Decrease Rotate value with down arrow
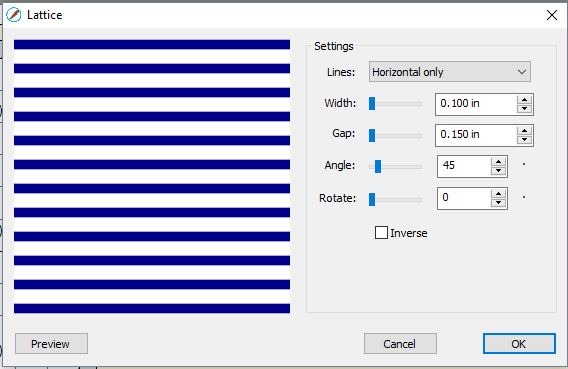Screen dimensions: 568x369 (x=498, y=203)
